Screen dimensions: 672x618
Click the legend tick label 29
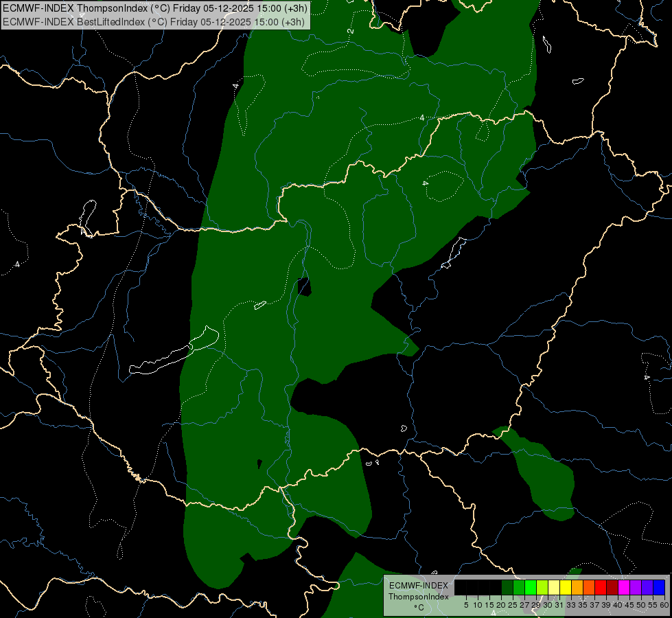(x=536, y=605)
